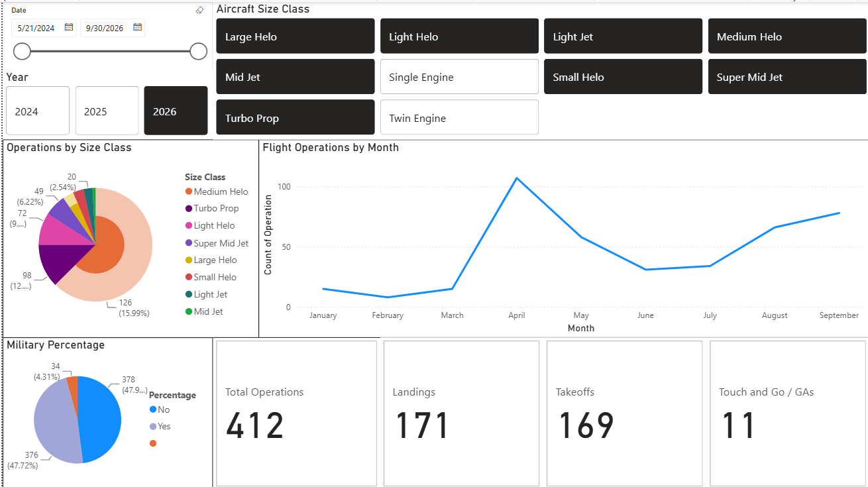Click the Yes legend entry in Military Percentage
The height and width of the screenshot is (487, 868).
click(160, 427)
